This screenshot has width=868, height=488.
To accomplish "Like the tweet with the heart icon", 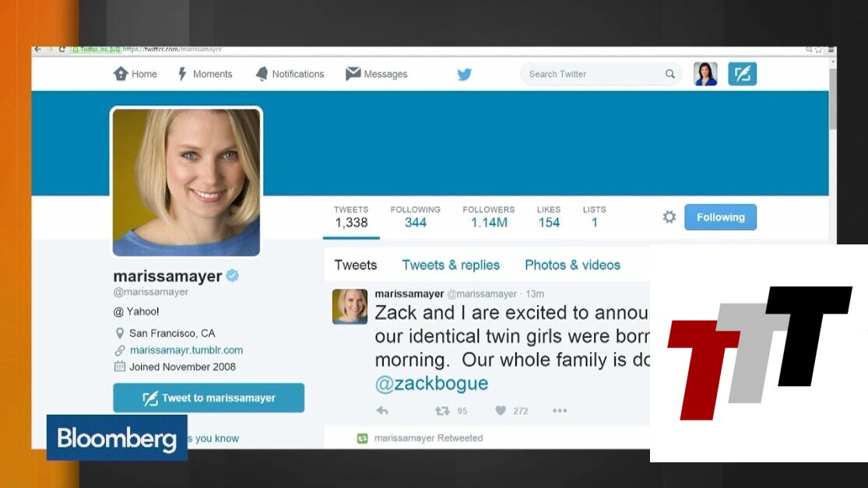I will pos(501,410).
